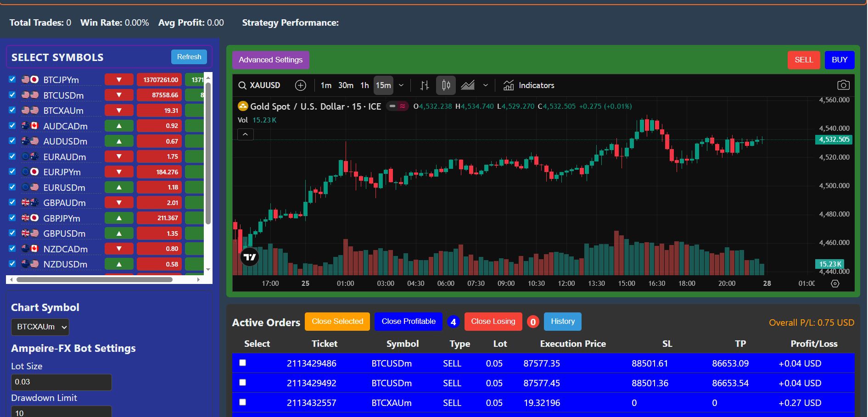This screenshot has height=417, width=868.
Task: Uncheck the BTCJPYm symbol checkbox
Action: pyautogui.click(x=12, y=79)
